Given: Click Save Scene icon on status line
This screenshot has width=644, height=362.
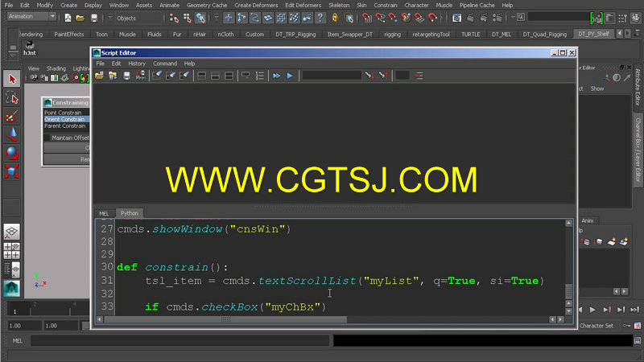Looking at the screenshot, I should click(x=94, y=18).
